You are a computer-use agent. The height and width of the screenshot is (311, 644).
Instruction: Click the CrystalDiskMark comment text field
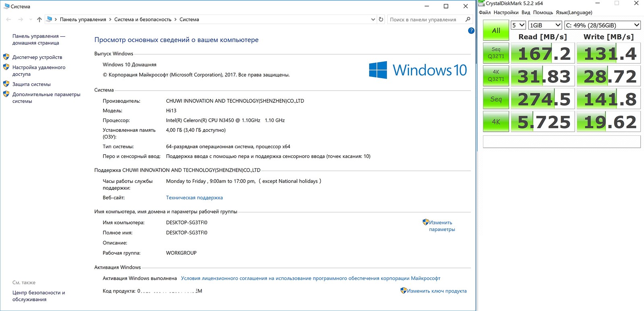tap(561, 142)
